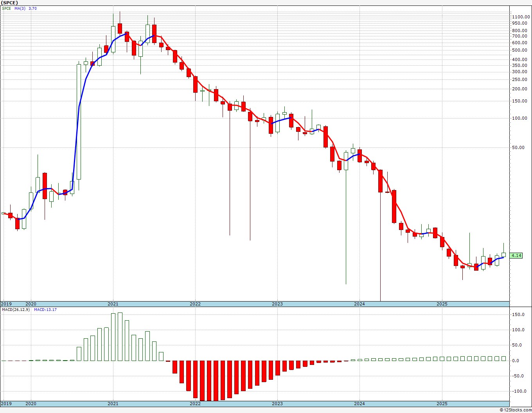Click 2022 on the MACD panel time axis
Viewport: 532px width, 413px height.
tap(195, 404)
